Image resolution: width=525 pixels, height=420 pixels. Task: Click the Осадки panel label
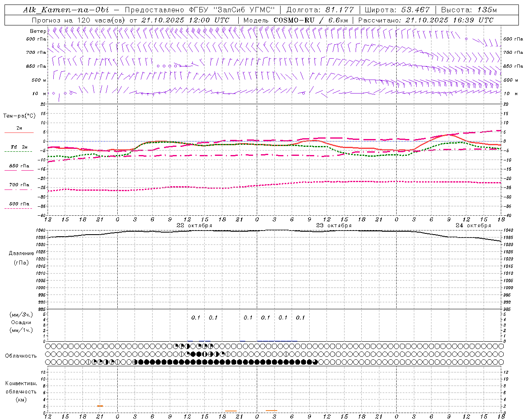tap(21, 322)
